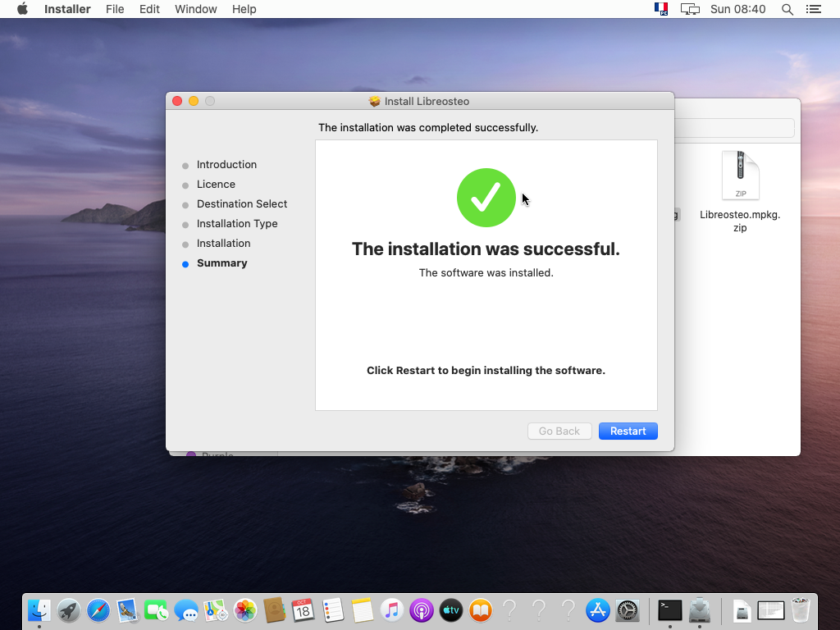The height and width of the screenshot is (630, 840).
Task: Click the Summary step in sidebar
Action: point(221,263)
